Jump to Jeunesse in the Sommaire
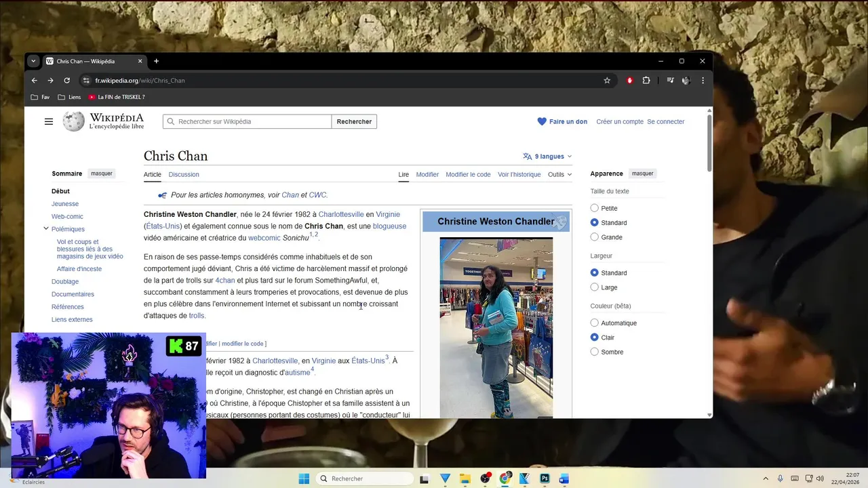 click(x=65, y=204)
